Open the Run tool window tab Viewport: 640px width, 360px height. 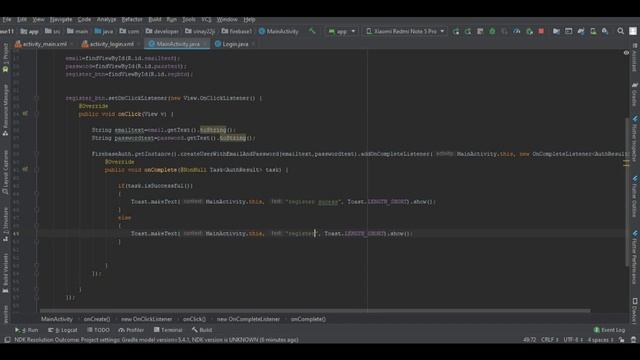click(x=27, y=330)
